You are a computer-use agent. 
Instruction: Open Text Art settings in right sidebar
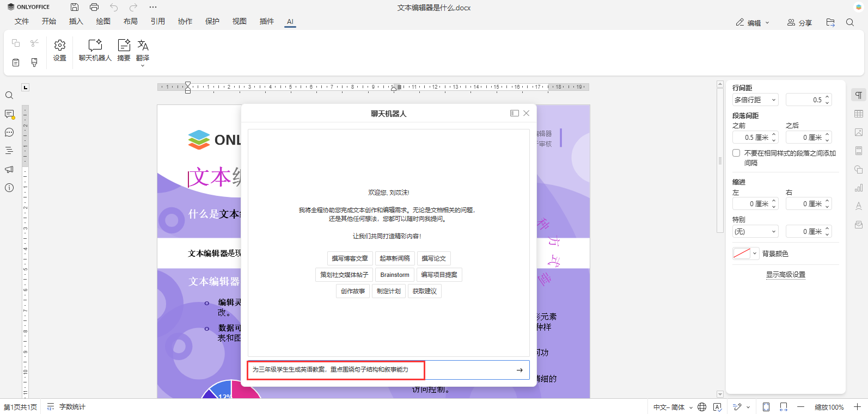tap(859, 206)
